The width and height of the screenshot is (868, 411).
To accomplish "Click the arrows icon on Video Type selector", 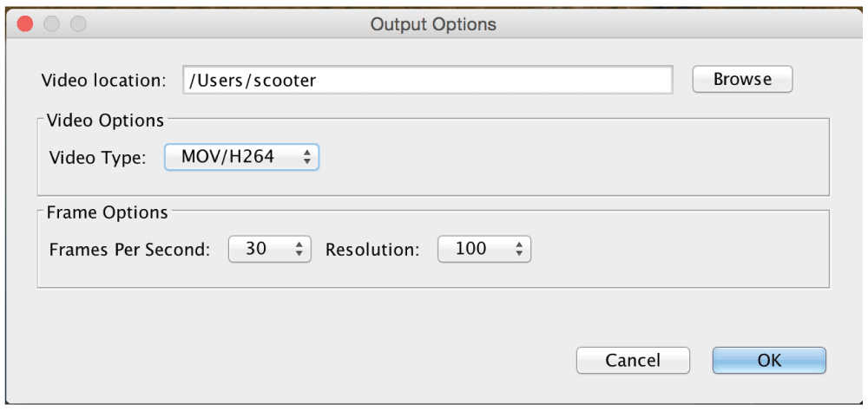I will point(306,158).
